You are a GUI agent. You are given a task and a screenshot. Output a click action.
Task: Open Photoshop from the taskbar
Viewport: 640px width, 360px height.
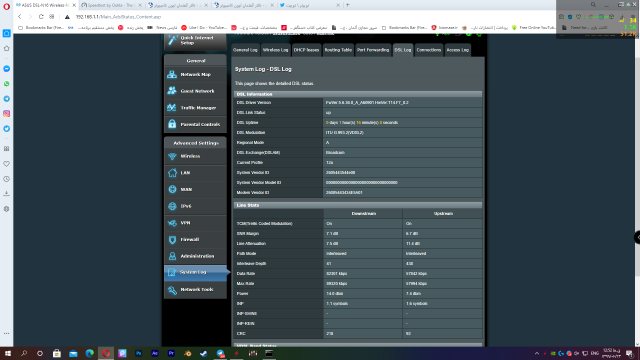[x=138, y=353]
